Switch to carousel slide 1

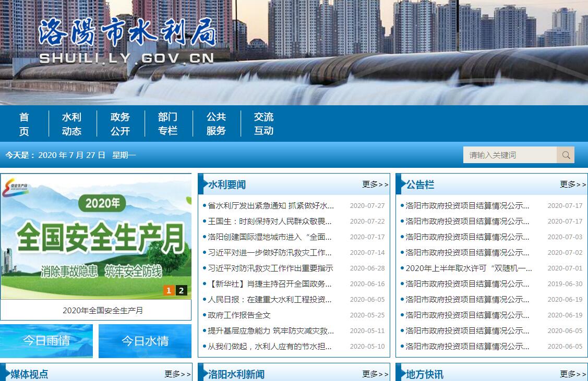point(168,290)
